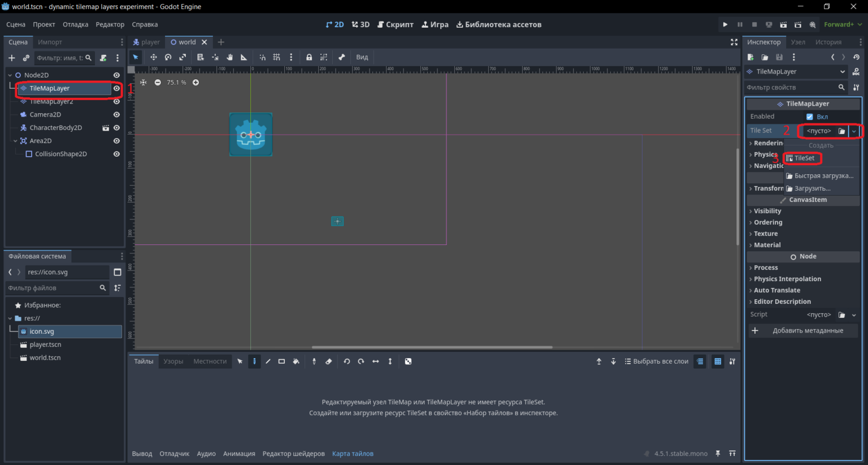868x465 pixels.
Task: Switch to the Импорт tab
Action: pos(50,42)
